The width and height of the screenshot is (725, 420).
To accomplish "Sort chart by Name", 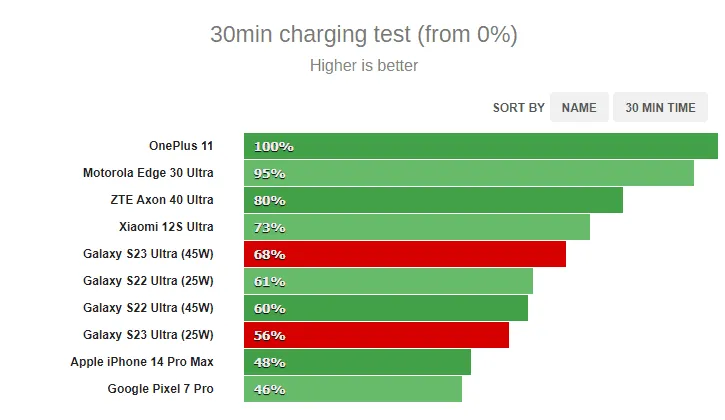I will pyautogui.click(x=579, y=108).
